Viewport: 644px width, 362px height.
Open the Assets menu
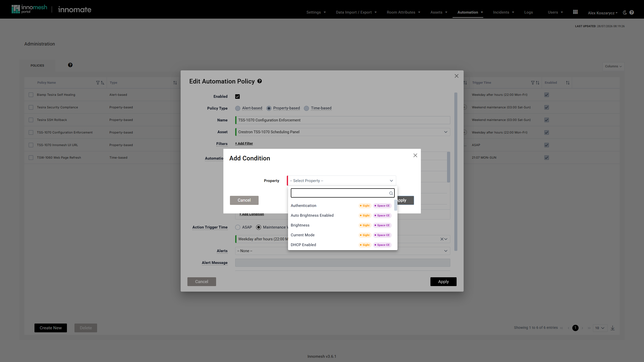(x=439, y=12)
